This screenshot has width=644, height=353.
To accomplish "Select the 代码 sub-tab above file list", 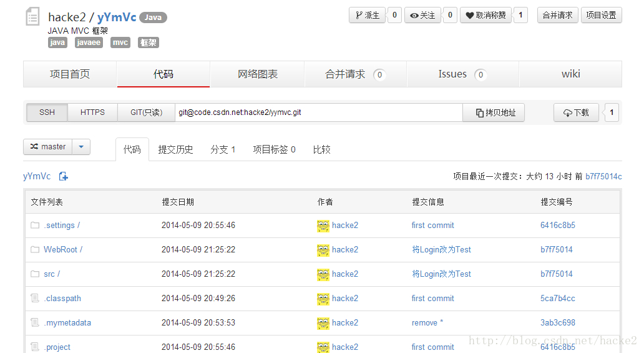I will [x=132, y=149].
